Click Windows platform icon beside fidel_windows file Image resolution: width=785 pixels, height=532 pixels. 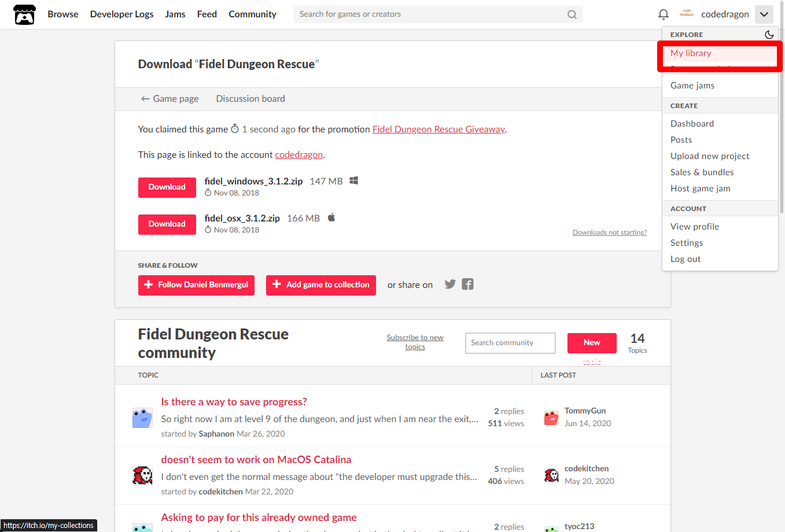(x=354, y=181)
